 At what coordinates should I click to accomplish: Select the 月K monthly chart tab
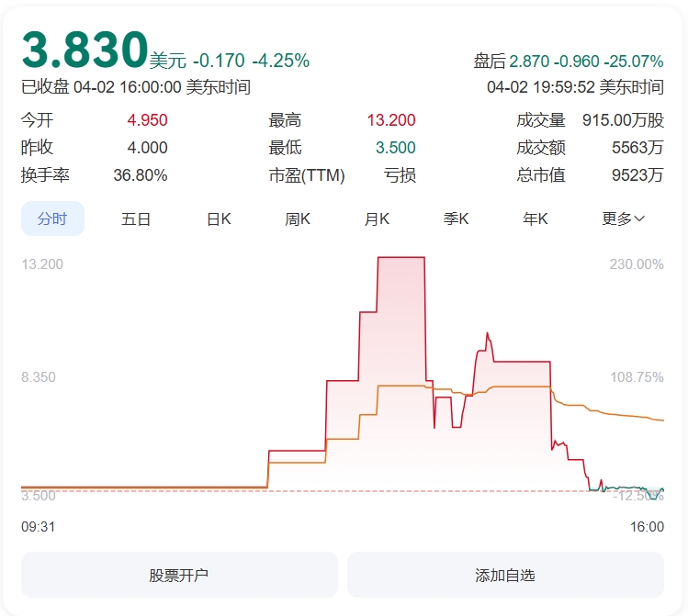coord(377,218)
